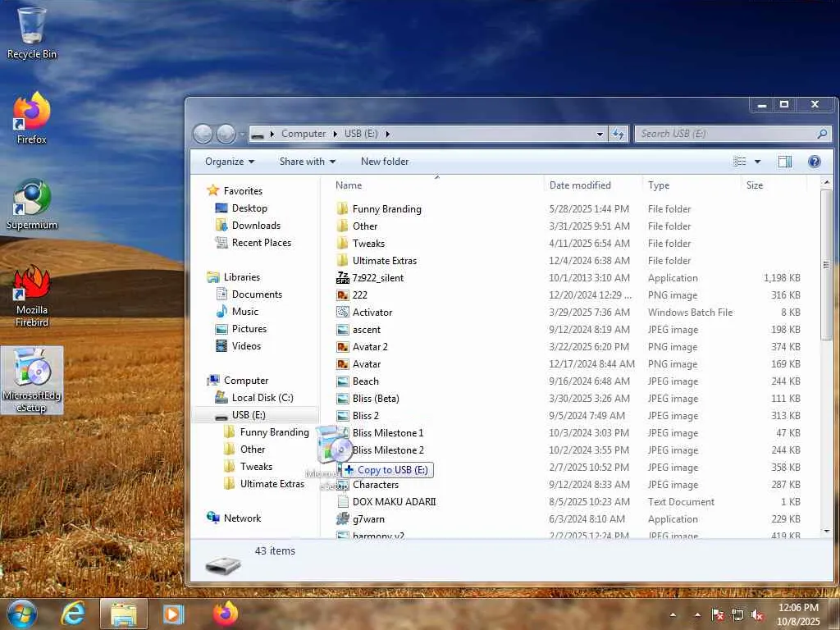Open the Recycle Bin desktop icon

click(32, 32)
